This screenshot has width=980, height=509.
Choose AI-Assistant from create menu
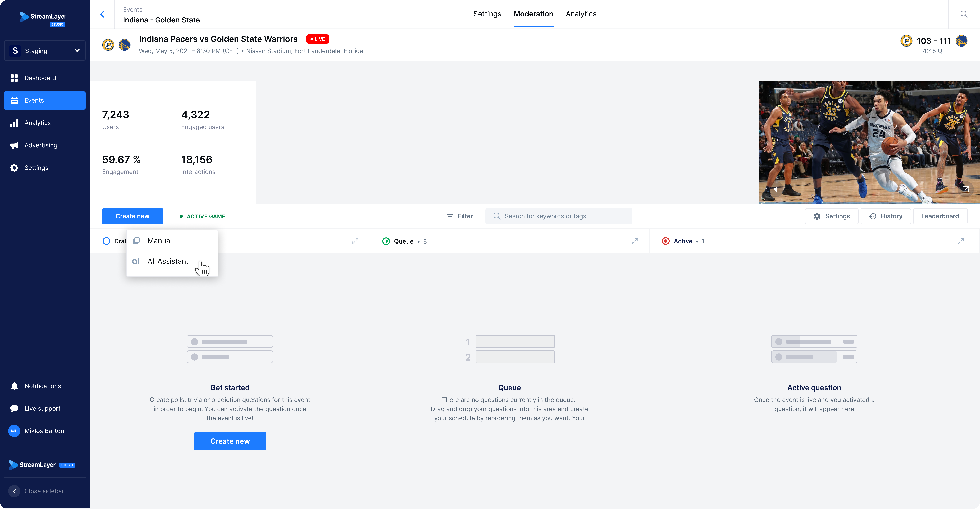coord(168,261)
